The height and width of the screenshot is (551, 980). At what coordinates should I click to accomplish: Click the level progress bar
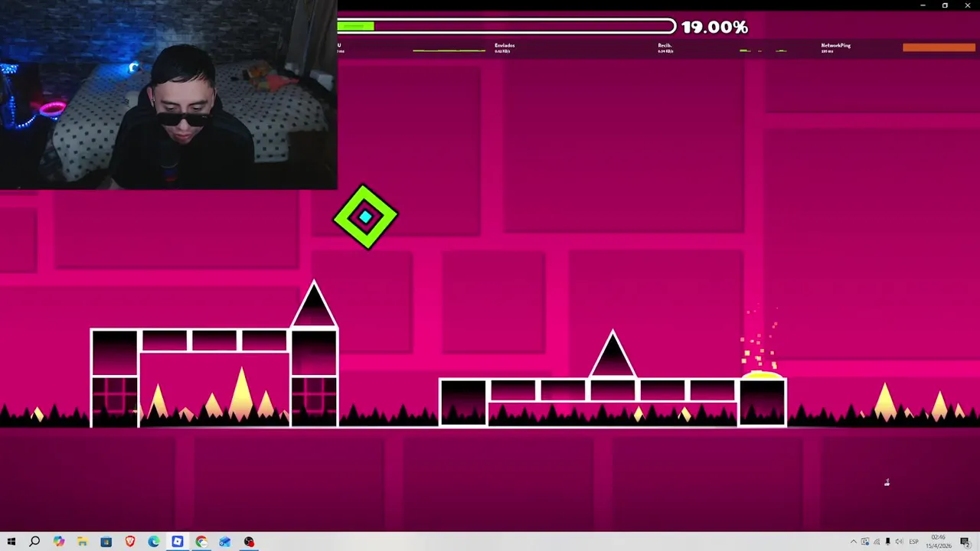(507, 27)
